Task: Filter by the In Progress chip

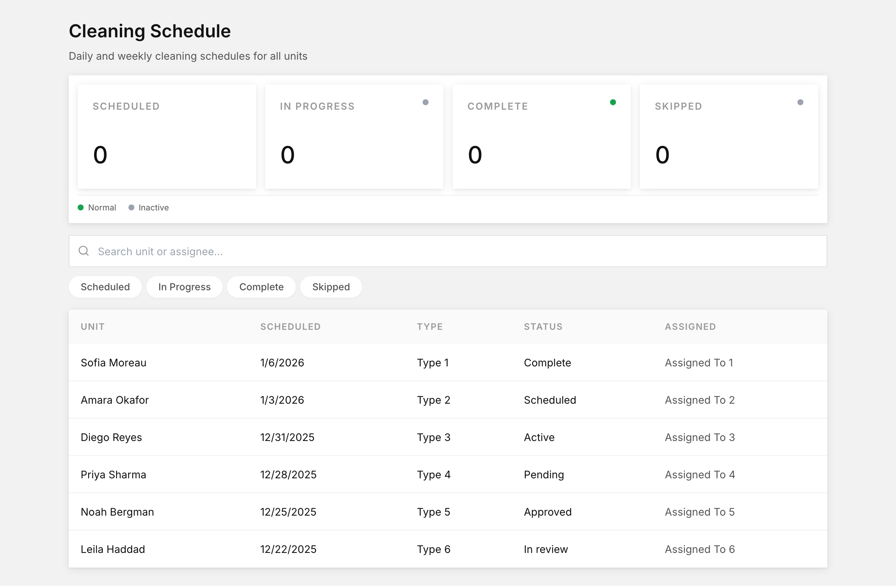Action: [184, 288]
